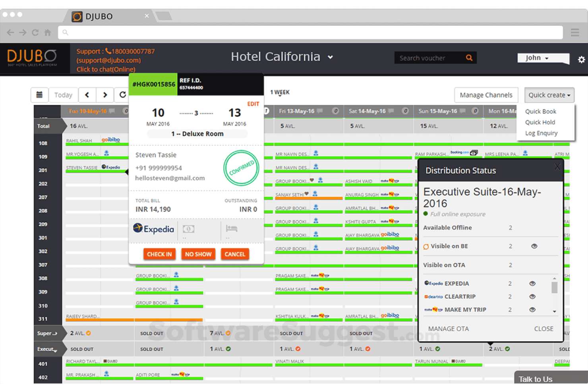Screen dimensions: 588x392
Task: Click the CHECK IN button
Action: point(159,254)
